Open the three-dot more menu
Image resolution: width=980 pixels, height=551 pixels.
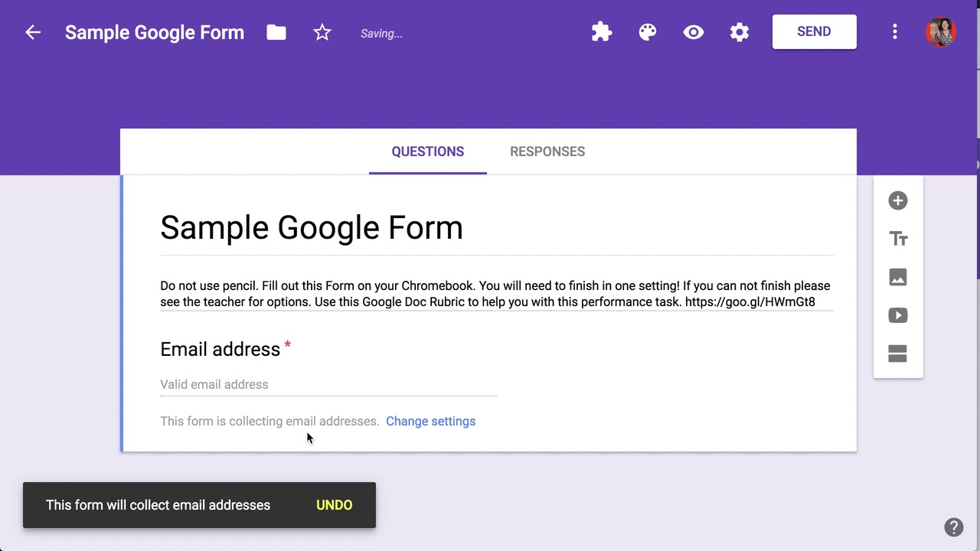point(894,32)
